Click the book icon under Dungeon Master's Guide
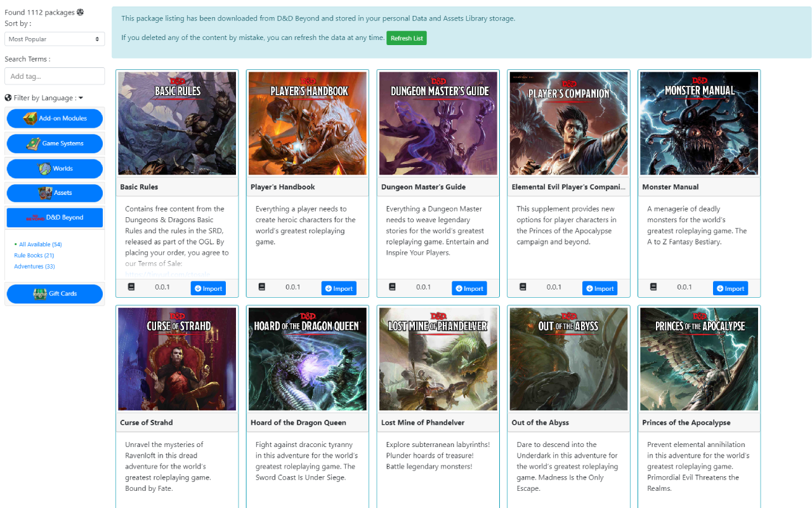This screenshot has width=812, height=508. [x=392, y=287]
